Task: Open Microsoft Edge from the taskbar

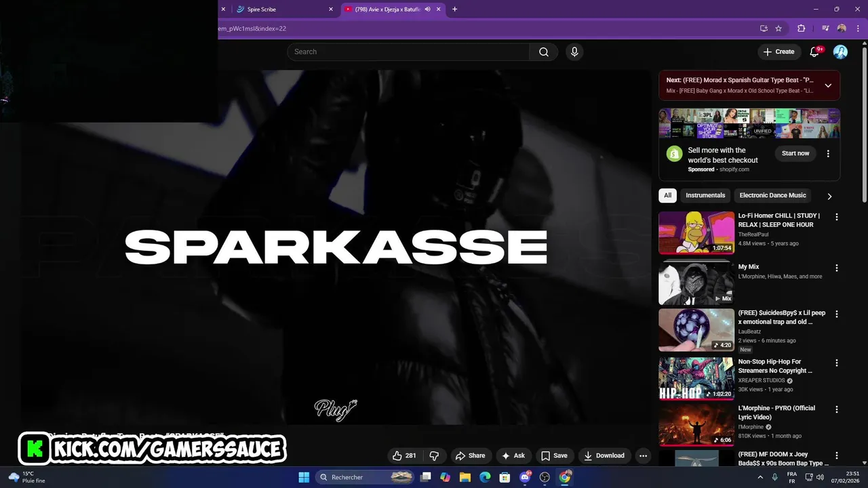Action: tap(485, 477)
